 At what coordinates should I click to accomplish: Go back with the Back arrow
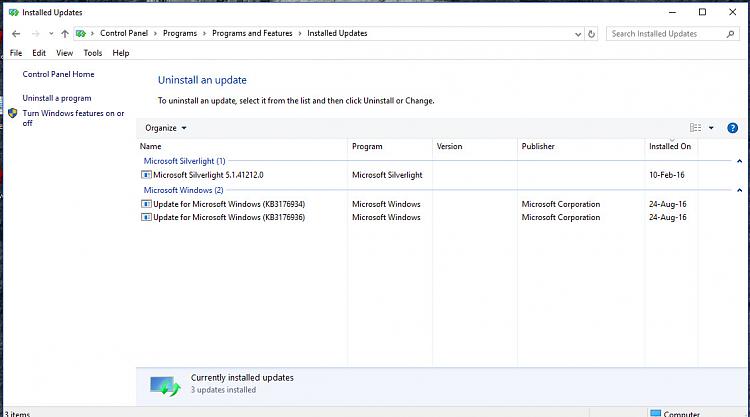(16, 33)
